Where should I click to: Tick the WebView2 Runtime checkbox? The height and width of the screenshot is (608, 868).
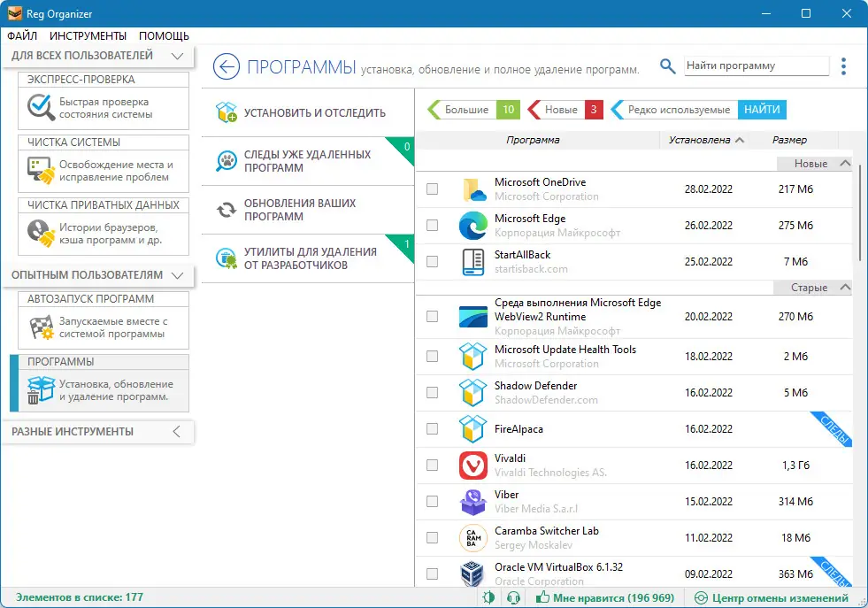(x=433, y=317)
